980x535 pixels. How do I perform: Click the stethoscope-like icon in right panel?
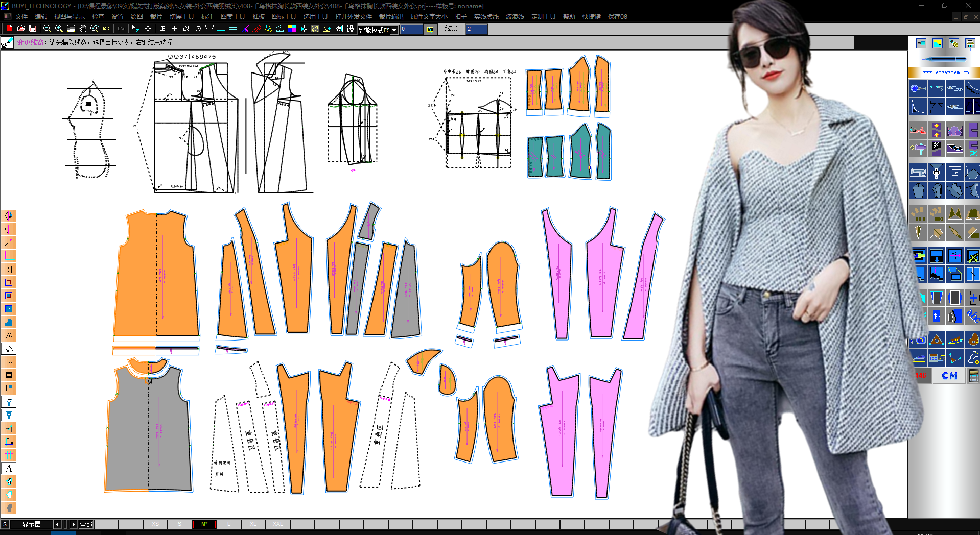pos(972,358)
